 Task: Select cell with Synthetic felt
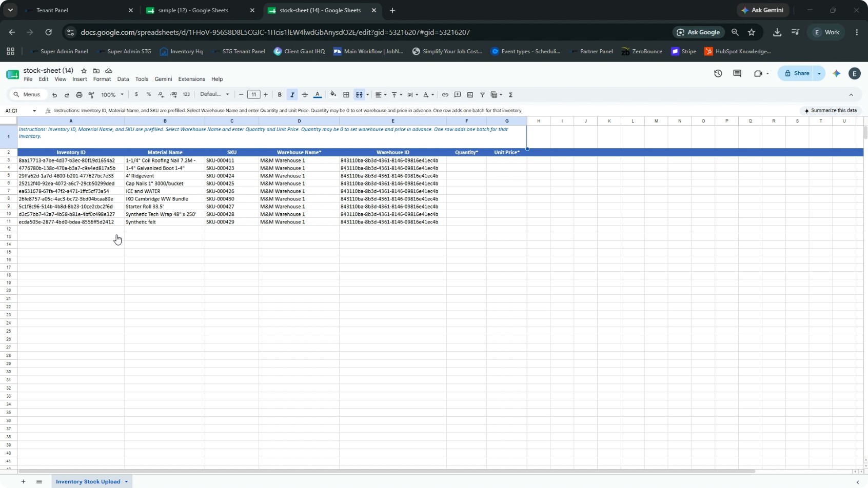(x=165, y=222)
